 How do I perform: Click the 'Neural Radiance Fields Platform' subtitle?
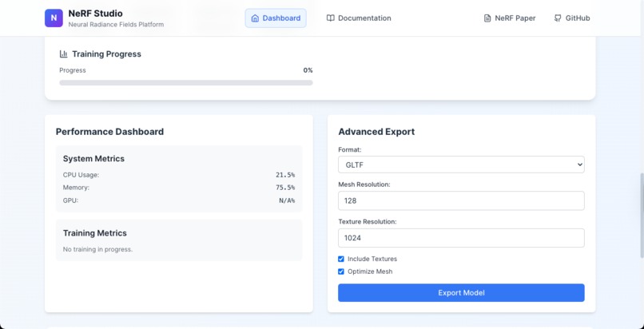[x=116, y=25]
